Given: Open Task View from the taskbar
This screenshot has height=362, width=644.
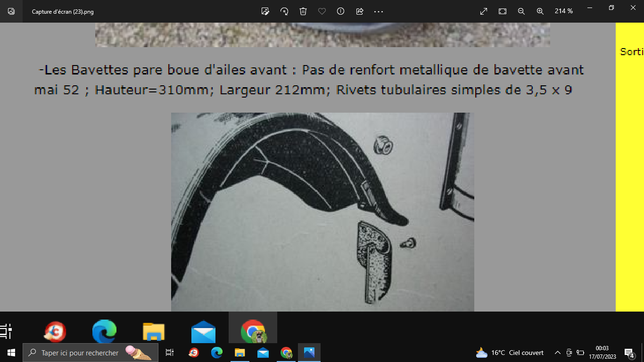Looking at the screenshot, I should tap(170, 353).
